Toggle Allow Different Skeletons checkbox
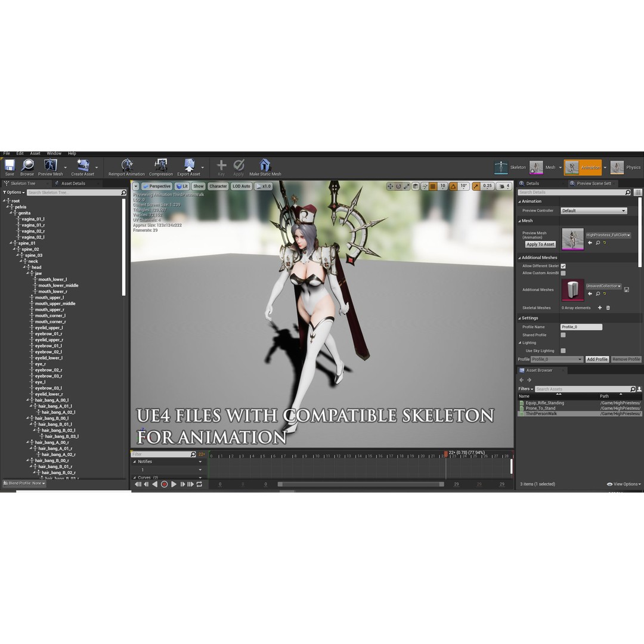Screen dimensions: 644x644 pos(563,266)
